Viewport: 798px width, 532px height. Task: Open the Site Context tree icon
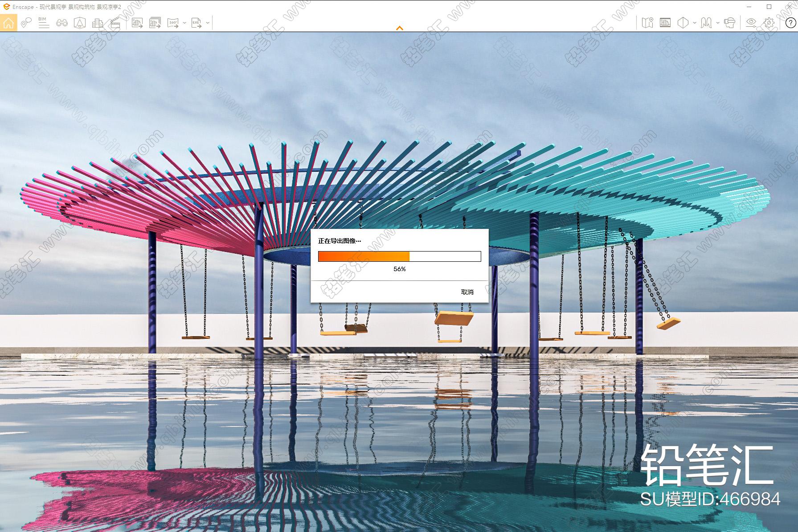pos(80,23)
